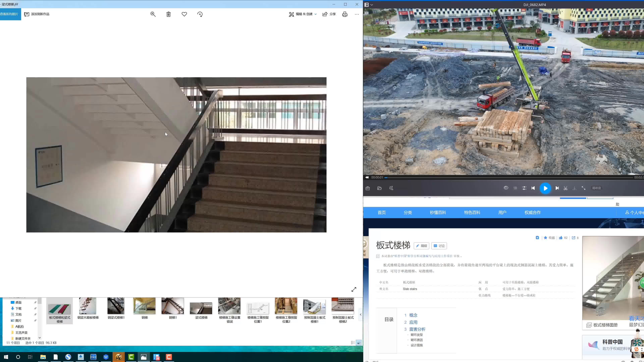
Task: Toggle fullscreen arrow in Photos viewer
Action: [354, 289]
